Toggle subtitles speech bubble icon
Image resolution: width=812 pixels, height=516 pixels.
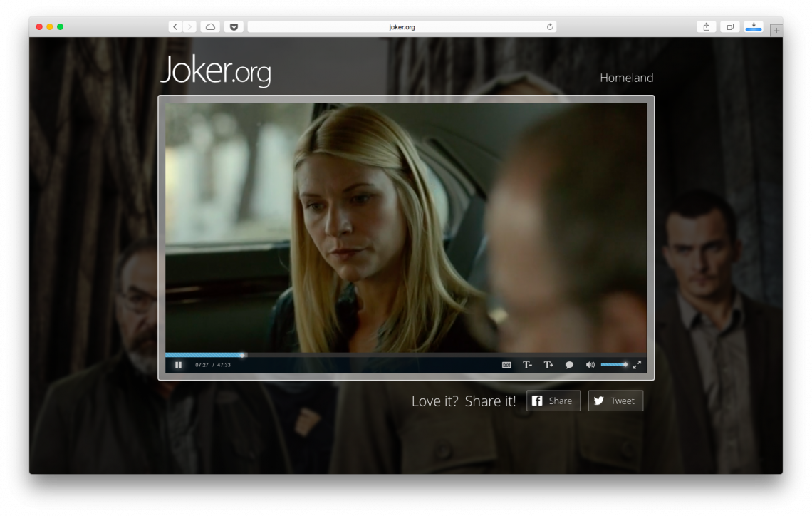click(x=569, y=365)
